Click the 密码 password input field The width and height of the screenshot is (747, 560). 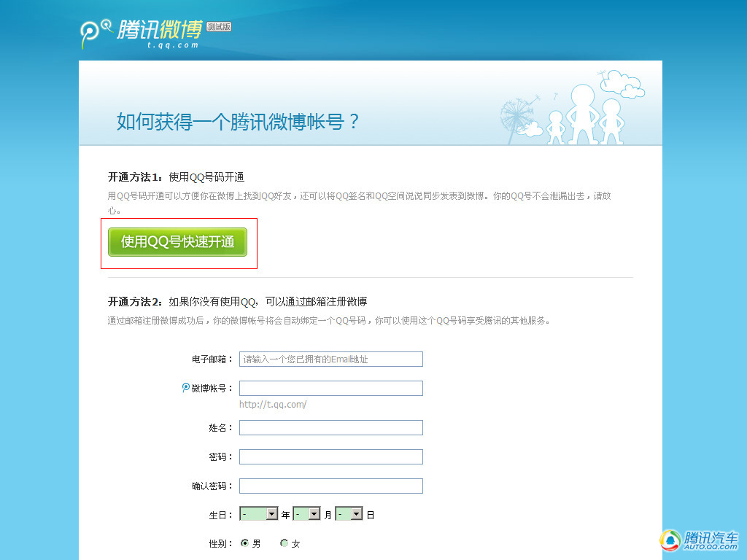click(331, 456)
